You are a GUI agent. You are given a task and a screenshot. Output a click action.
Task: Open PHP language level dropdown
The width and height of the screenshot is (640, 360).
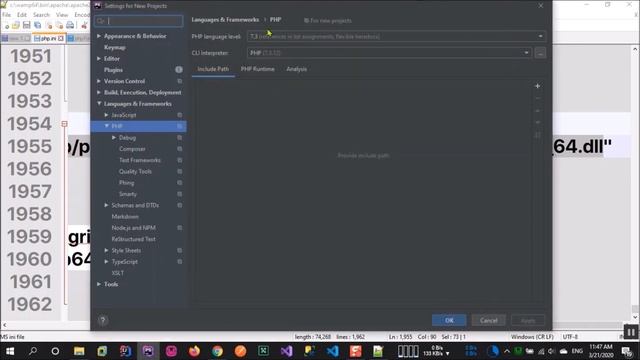pyautogui.click(x=396, y=36)
